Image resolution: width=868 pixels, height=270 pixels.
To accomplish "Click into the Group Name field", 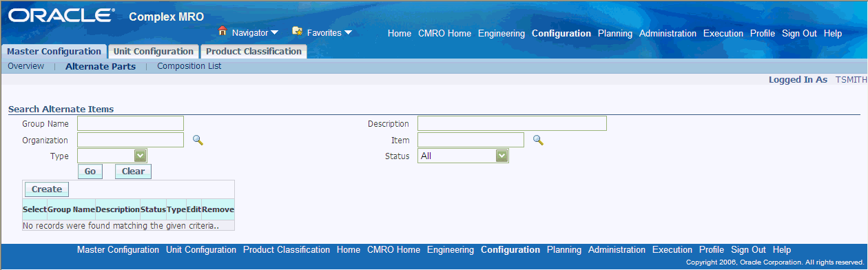I will [x=131, y=123].
